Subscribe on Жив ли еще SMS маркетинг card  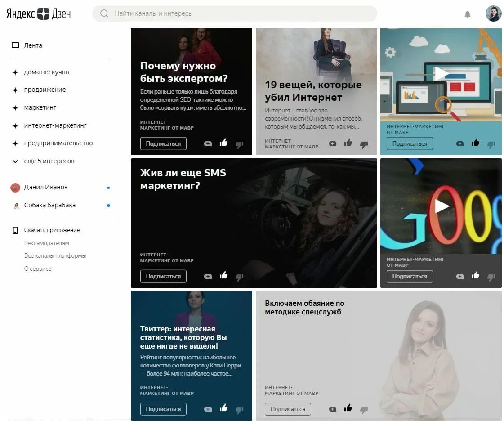coord(163,276)
